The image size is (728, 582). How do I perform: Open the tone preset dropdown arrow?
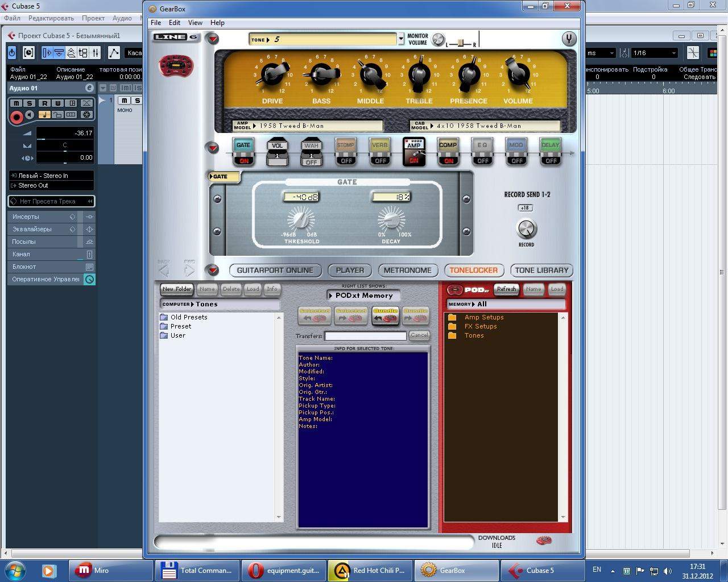click(401, 39)
